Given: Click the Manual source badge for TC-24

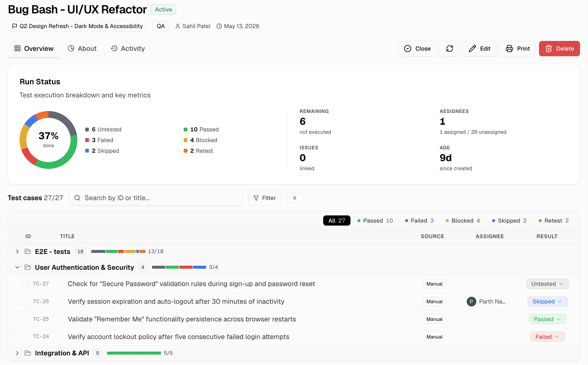Looking at the screenshot, I should [x=434, y=337].
